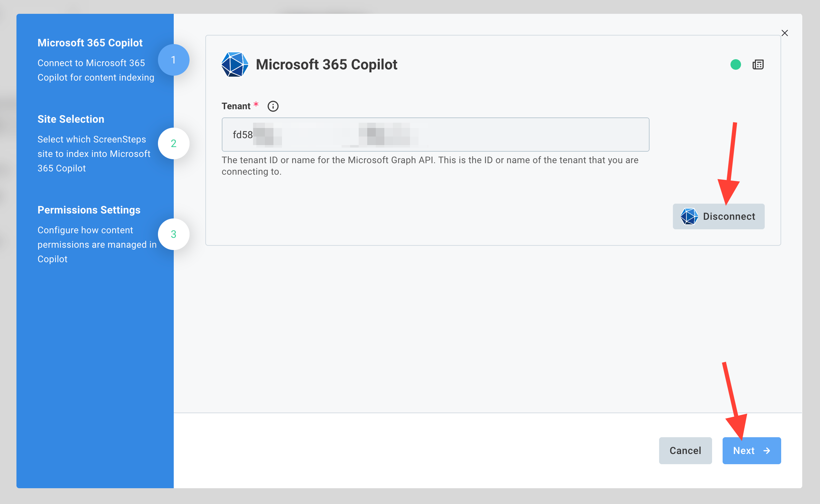Close the dialog with the X icon
Viewport: 820px width, 504px height.
tap(785, 33)
